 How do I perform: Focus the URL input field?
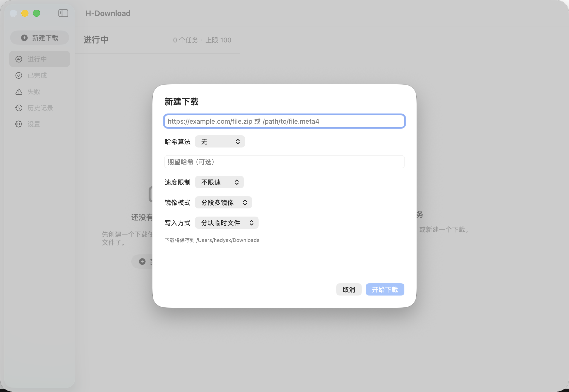tap(284, 121)
